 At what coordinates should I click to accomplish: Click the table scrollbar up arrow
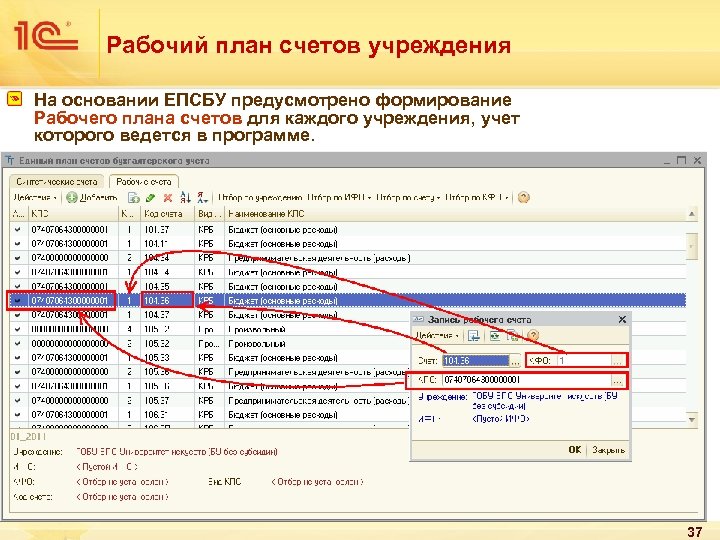pos(692,214)
